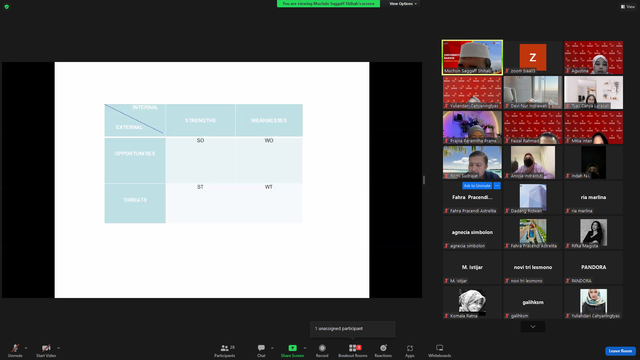The image size is (640, 360).
Task: Click muted mic icon on Dadang Ridwan's tile
Action: (507, 211)
